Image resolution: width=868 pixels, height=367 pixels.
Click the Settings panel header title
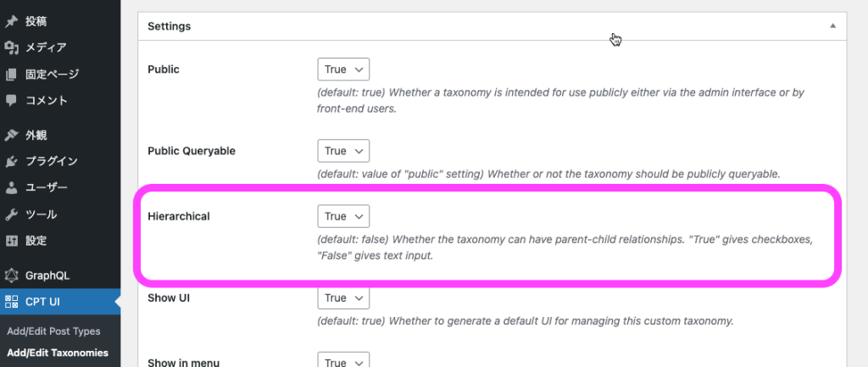tap(170, 26)
